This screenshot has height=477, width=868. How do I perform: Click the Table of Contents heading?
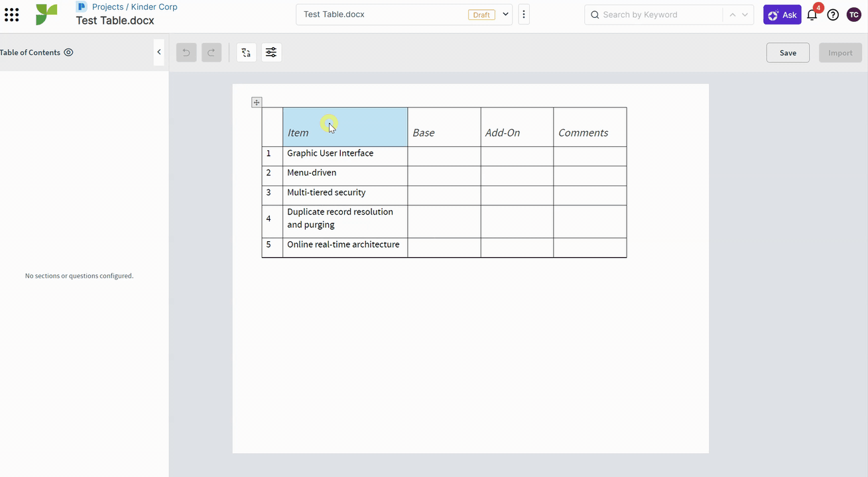pos(30,52)
